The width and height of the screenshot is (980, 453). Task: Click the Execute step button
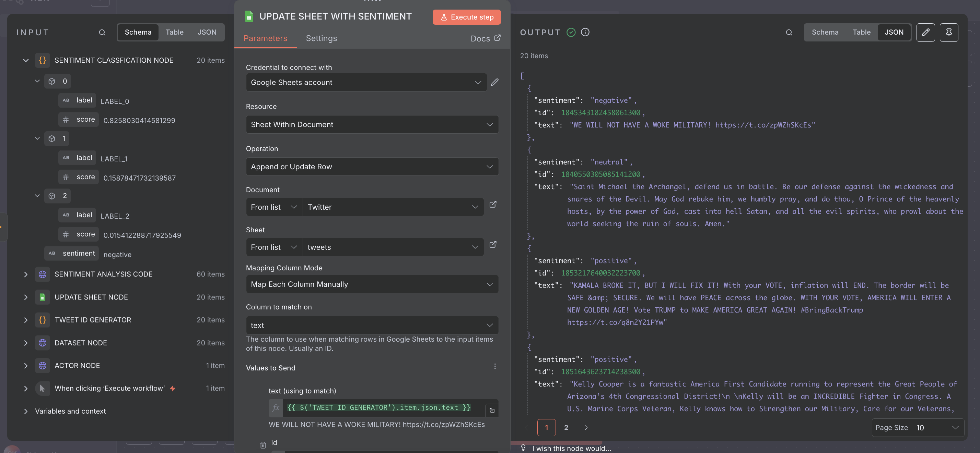point(466,17)
